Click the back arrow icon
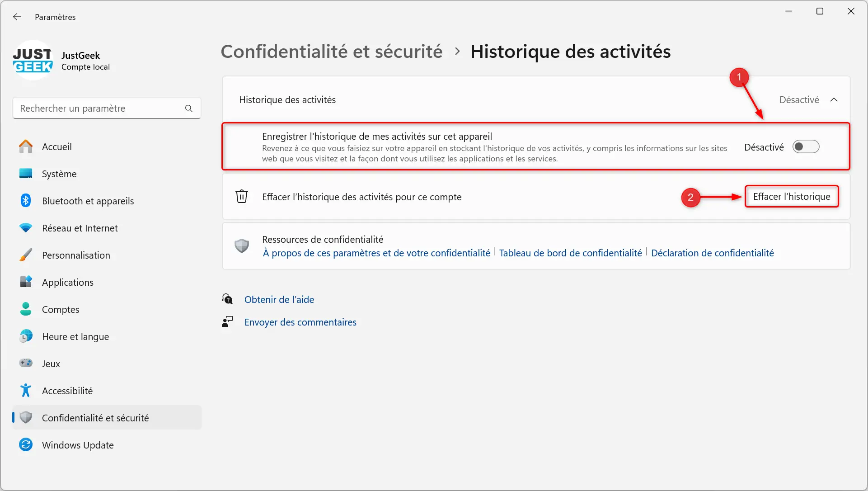This screenshot has height=491, width=868. [x=17, y=17]
